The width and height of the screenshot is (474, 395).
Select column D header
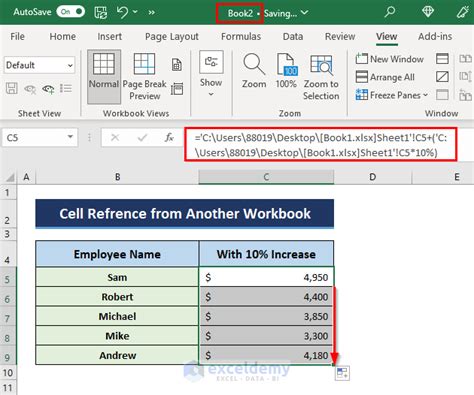click(x=373, y=177)
